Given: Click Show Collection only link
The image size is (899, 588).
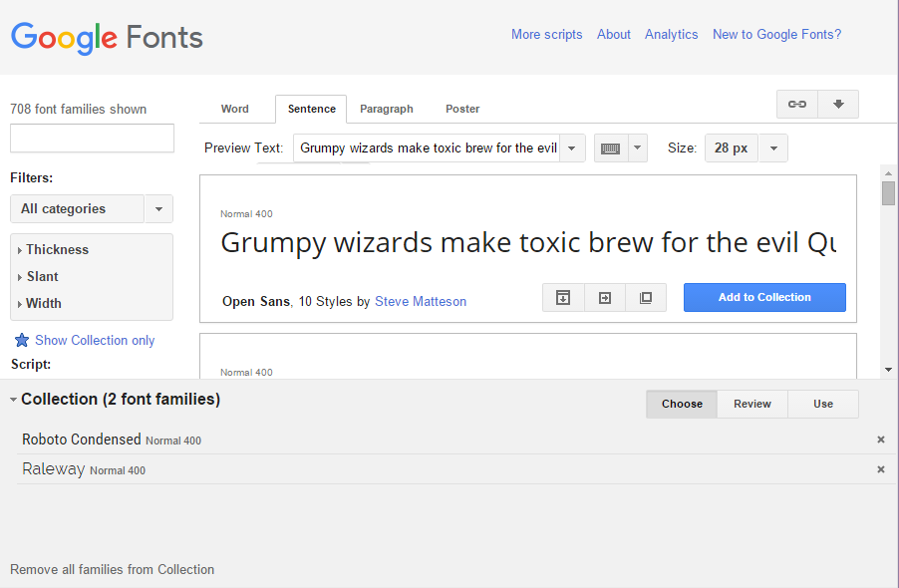Looking at the screenshot, I should point(95,341).
